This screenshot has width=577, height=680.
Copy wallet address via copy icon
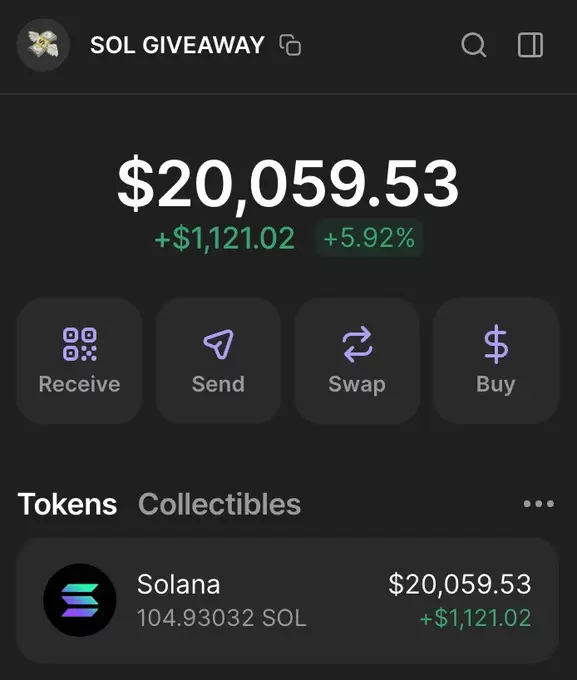(290, 45)
